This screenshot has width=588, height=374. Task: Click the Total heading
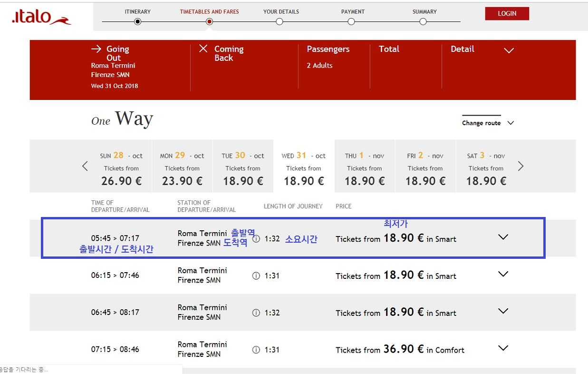point(389,49)
